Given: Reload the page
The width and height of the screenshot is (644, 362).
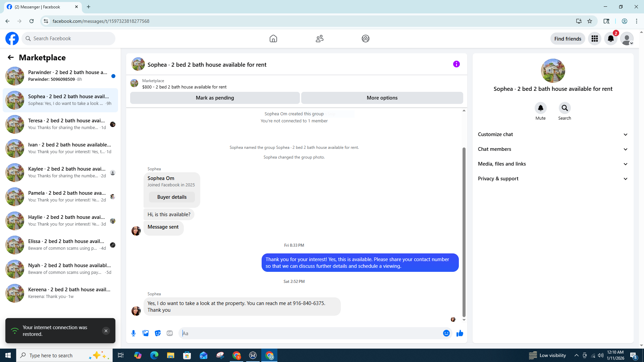Looking at the screenshot, I should (x=32, y=21).
